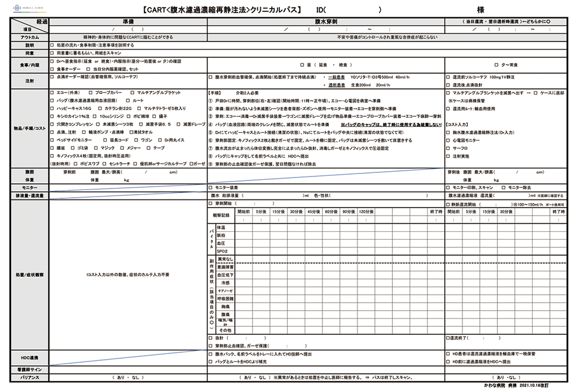The width and height of the screenshot is (577, 392).
Task: Tick the プローブカバー checkbox
Action: click(92, 93)
